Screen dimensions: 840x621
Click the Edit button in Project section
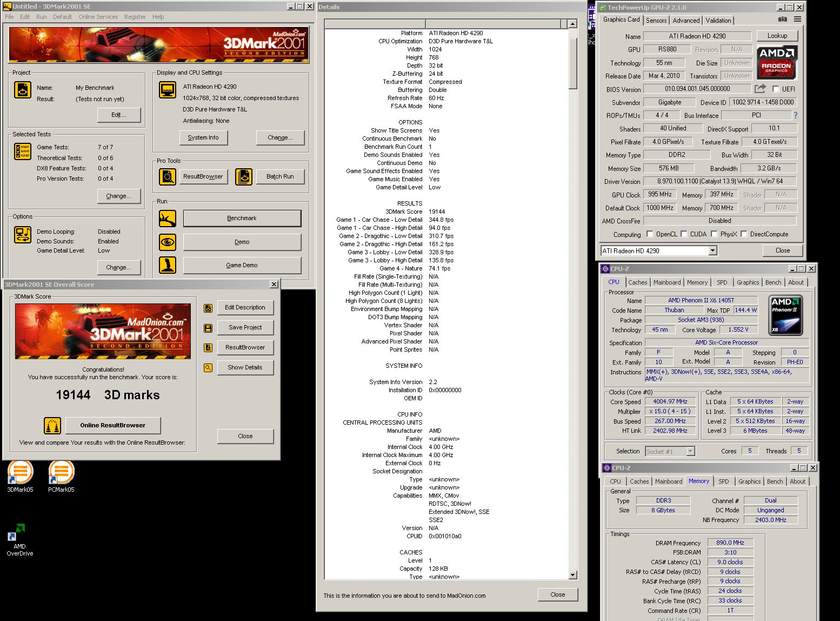pos(118,115)
